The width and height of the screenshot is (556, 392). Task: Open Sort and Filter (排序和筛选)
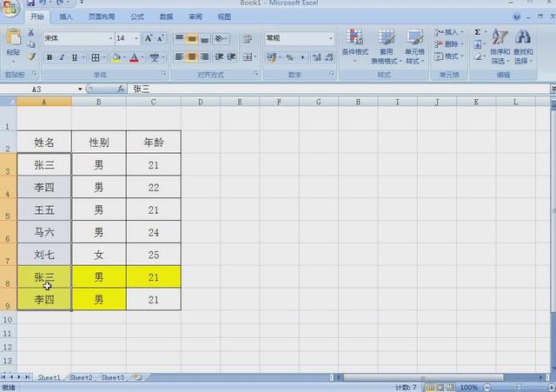[500, 46]
